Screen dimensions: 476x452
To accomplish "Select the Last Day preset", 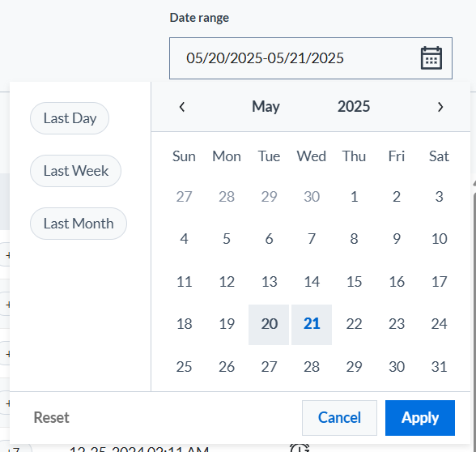I will (x=70, y=118).
